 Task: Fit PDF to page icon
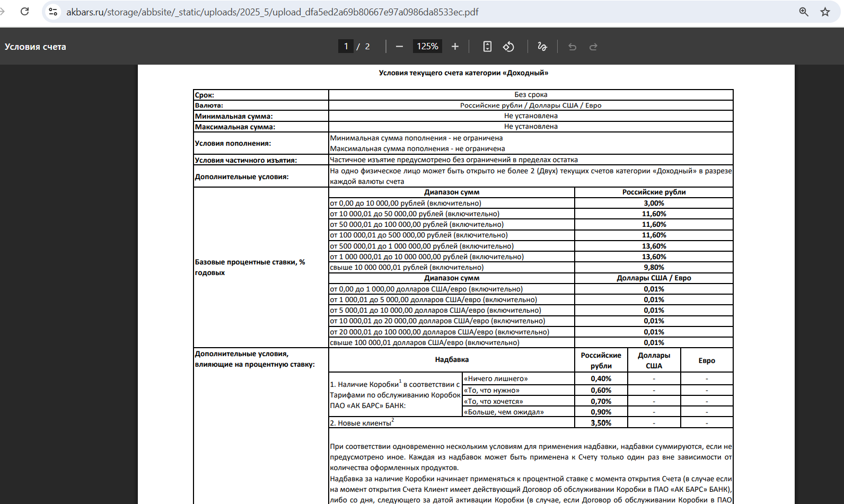point(487,47)
